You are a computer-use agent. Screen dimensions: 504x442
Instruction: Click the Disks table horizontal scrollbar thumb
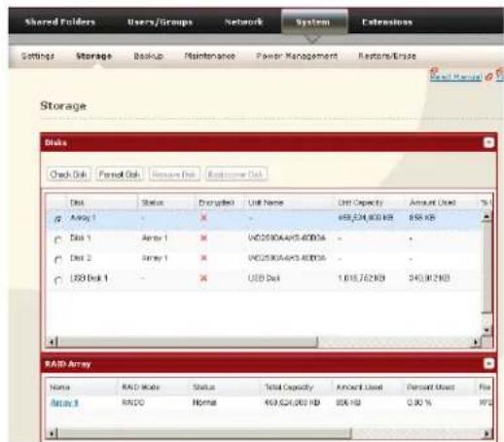tap(188, 342)
